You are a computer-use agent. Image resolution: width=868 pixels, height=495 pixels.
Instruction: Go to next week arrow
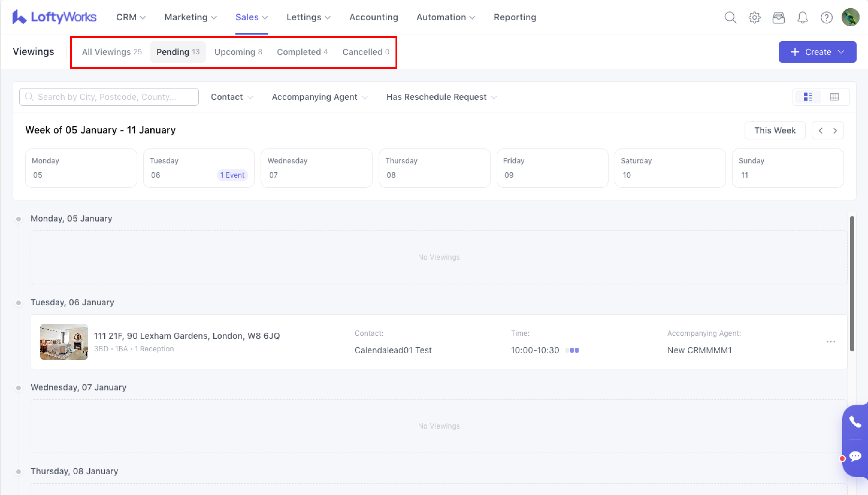[x=835, y=130]
